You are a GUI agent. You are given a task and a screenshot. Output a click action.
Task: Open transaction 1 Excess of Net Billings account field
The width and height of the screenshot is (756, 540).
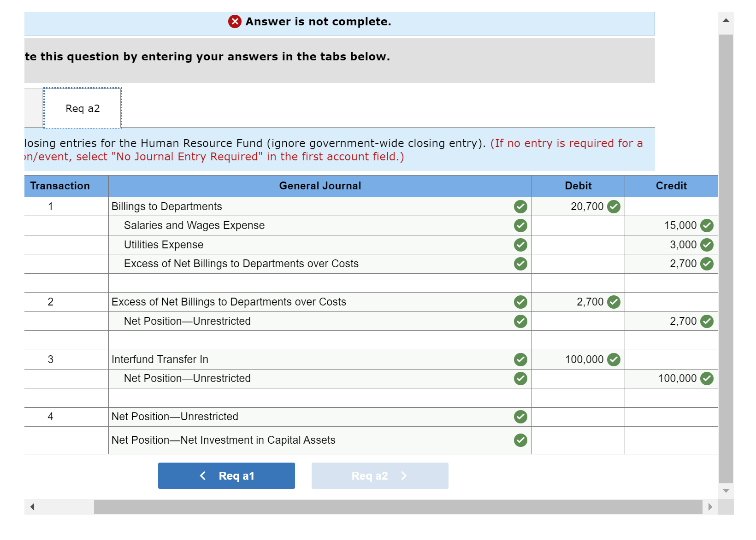click(x=320, y=264)
